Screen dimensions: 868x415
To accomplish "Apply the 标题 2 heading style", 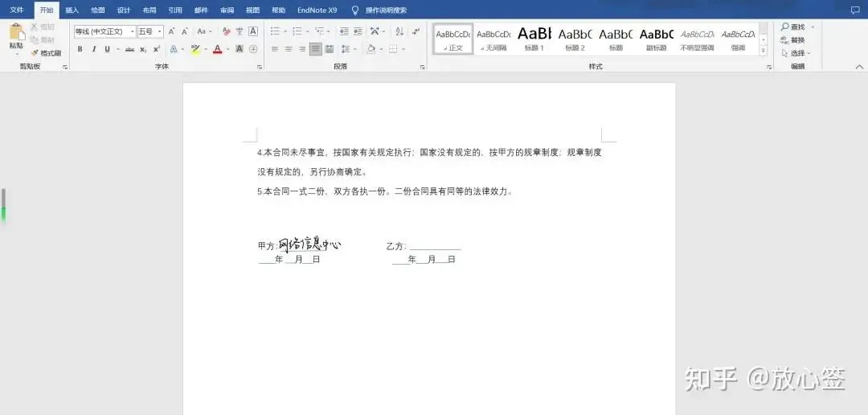I will (x=575, y=39).
